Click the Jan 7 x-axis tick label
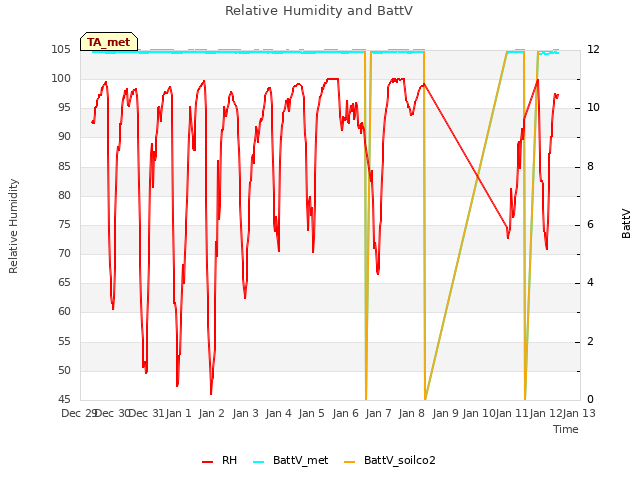This screenshot has height=480, width=640. pyautogui.click(x=378, y=413)
